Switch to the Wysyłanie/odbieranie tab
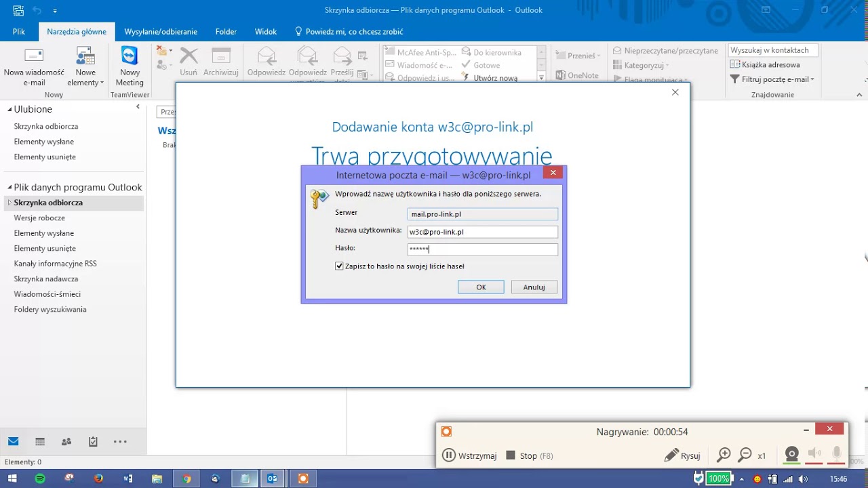This screenshot has height=488, width=868. click(x=161, y=32)
